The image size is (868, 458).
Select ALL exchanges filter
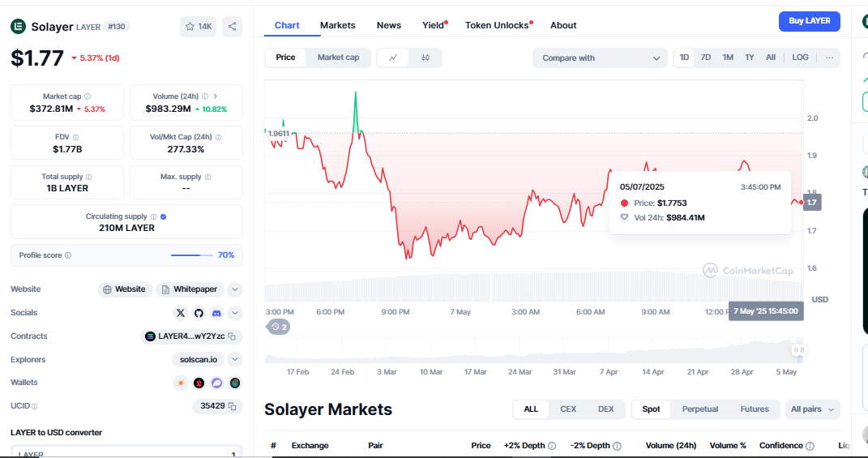(x=531, y=409)
